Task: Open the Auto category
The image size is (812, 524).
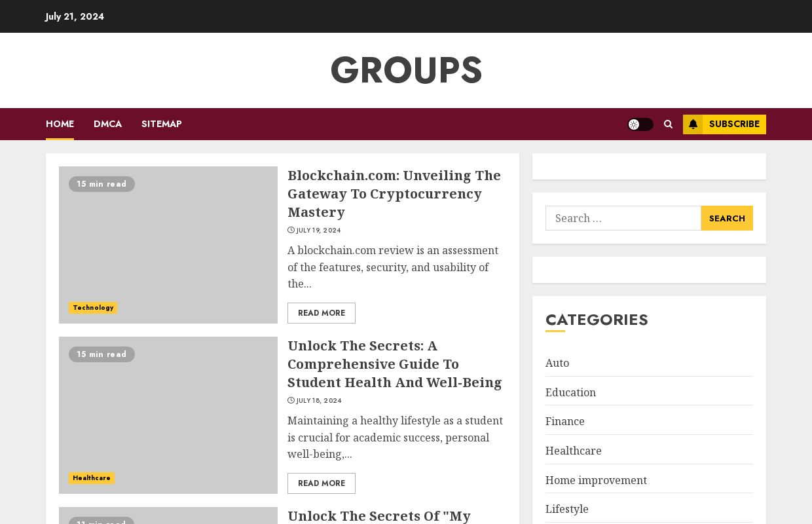Action: (557, 363)
